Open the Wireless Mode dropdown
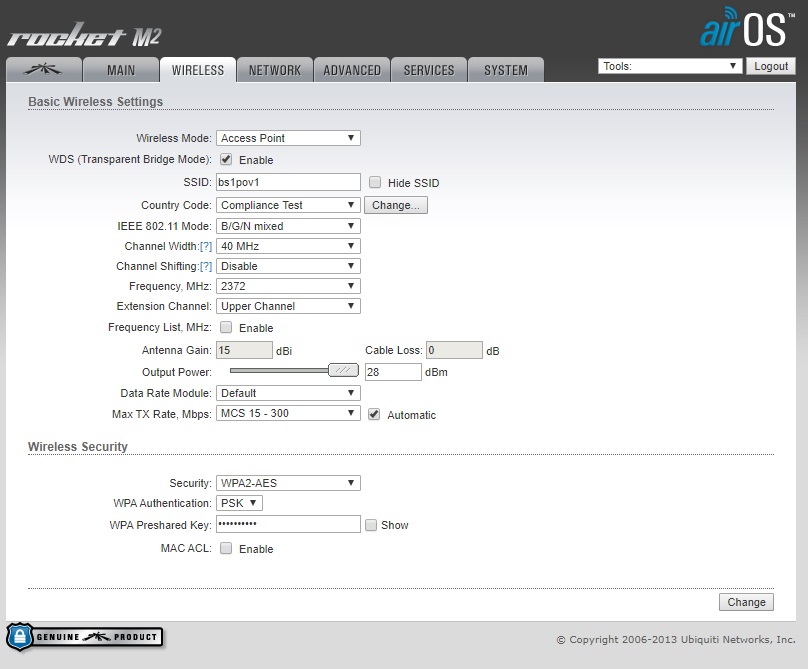 pos(288,138)
